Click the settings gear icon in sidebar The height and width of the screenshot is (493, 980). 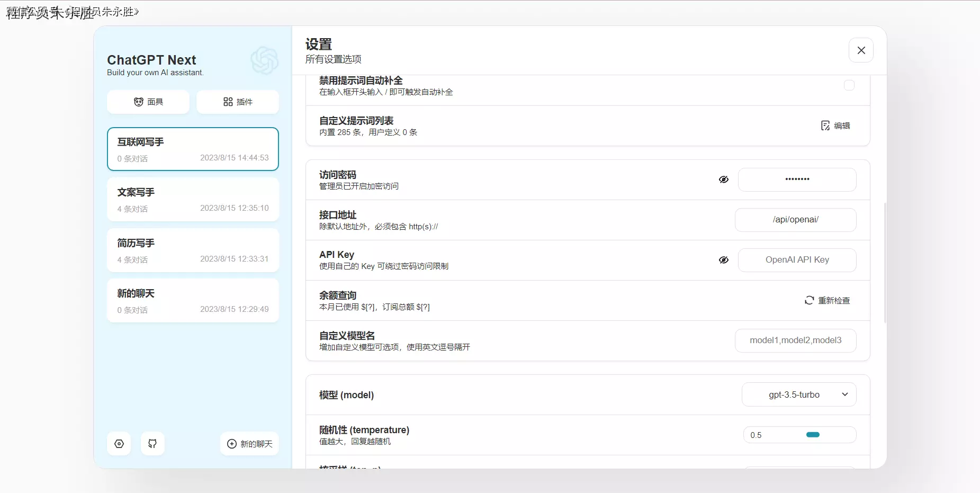[x=119, y=444]
